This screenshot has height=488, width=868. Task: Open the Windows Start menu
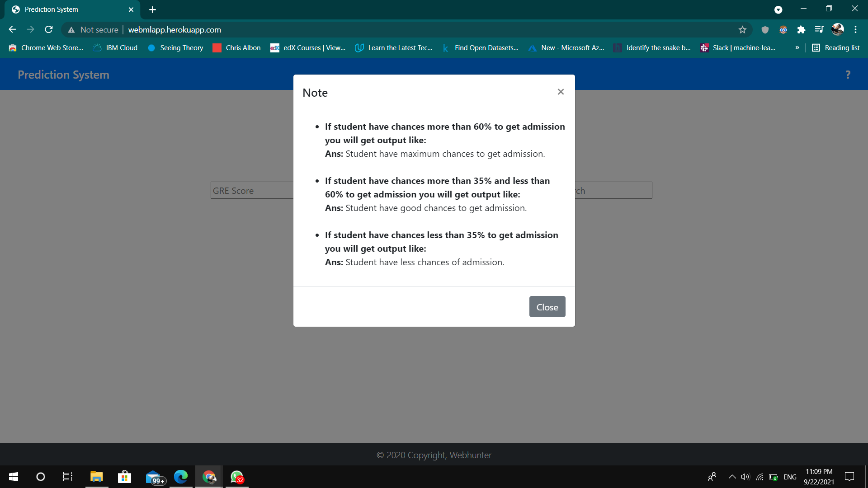(14, 477)
